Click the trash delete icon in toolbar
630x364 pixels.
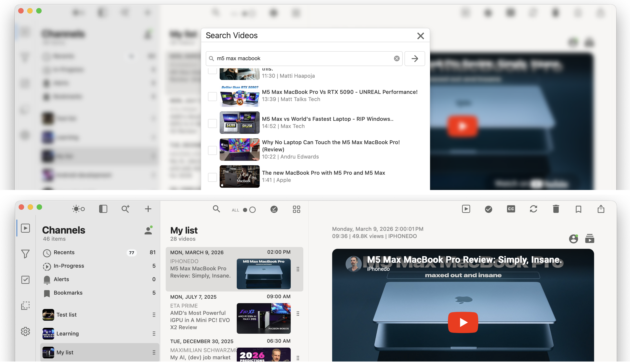(x=556, y=209)
